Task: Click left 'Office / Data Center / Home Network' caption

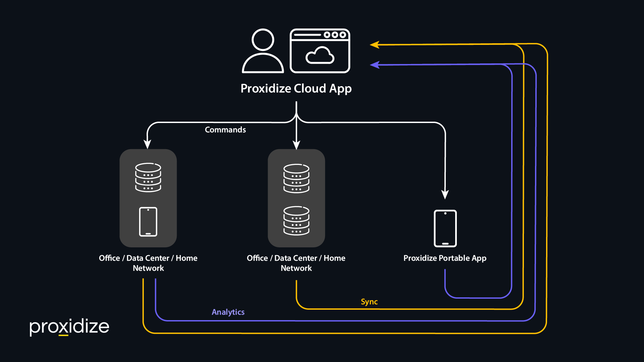Action: point(148,263)
